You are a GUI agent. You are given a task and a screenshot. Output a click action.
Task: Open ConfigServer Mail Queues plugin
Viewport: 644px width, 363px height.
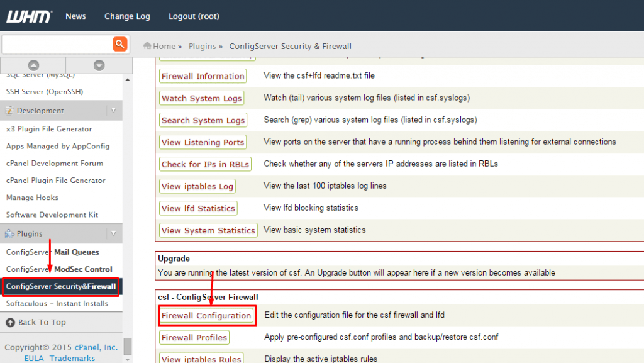click(x=52, y=252)
